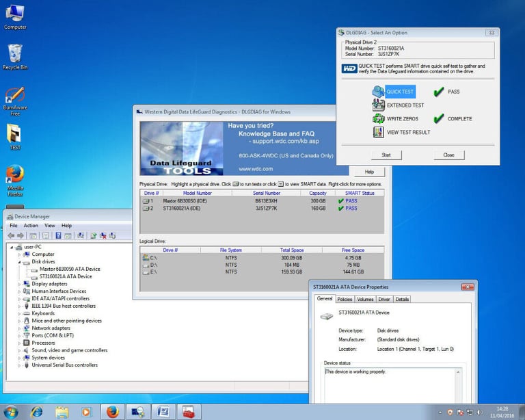Image resolution: width=525 pixels, height=420 pixels.
Task: Click the Properties icon in Device Manager toolbar
Action: 46,235
